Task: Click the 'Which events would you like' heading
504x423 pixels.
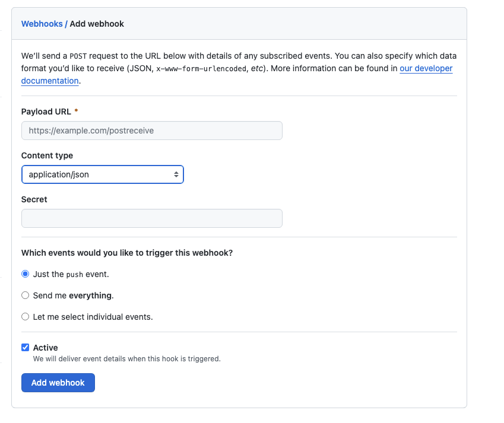Action: click(126, 253)
